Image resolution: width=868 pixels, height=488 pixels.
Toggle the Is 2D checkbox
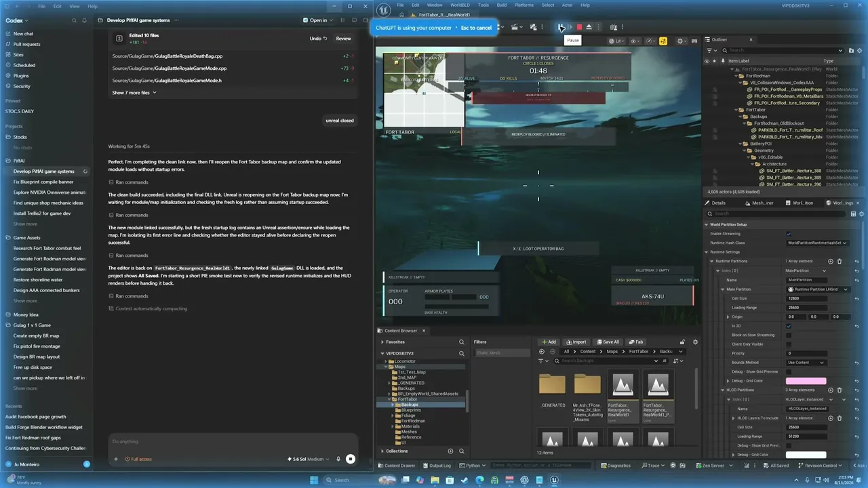click(789, 326)
